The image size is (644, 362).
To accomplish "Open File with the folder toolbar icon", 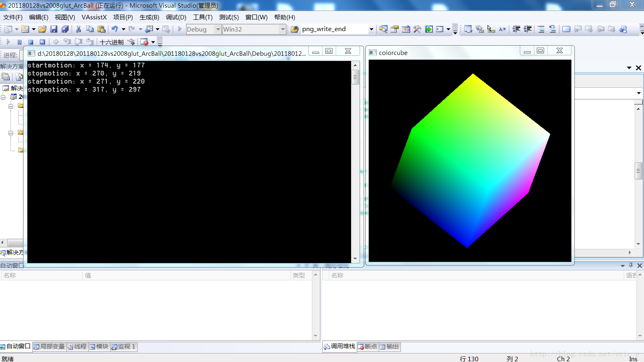I will 42,29.
